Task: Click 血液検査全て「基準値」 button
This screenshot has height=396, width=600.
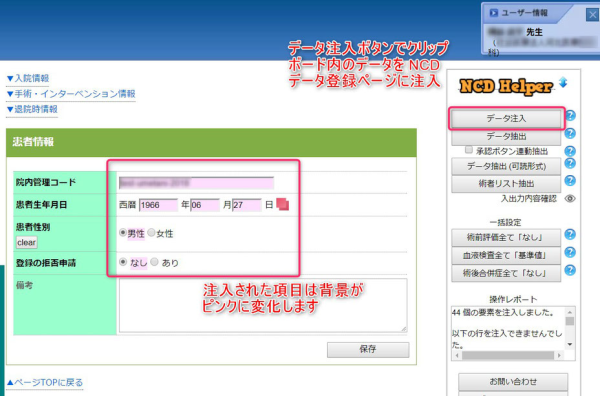Action: [506, 256]
